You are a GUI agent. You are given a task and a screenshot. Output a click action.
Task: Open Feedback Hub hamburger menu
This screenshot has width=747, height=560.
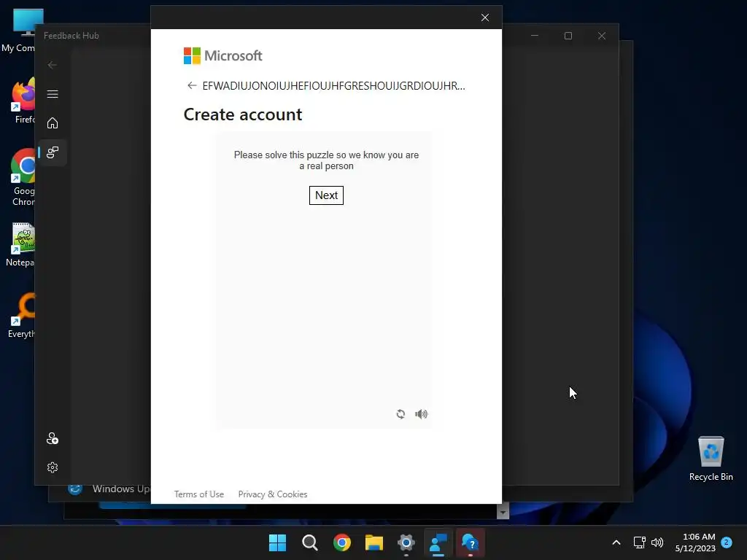[x=53, y=94]
